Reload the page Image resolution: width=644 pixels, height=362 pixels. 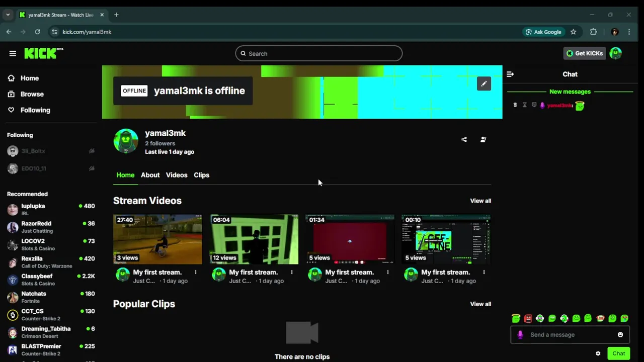pyautogui.click(x=37, y=32)
